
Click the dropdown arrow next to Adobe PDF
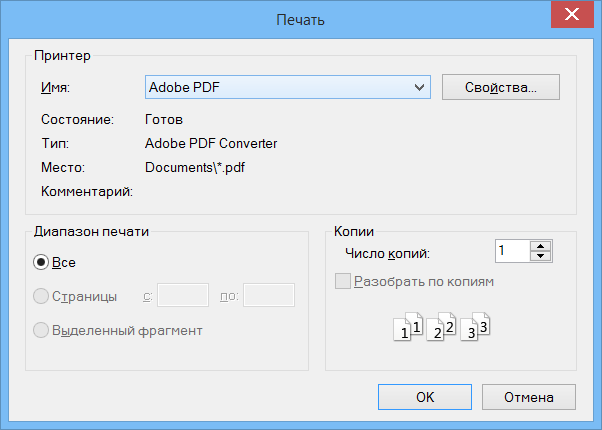pos(419,87)
